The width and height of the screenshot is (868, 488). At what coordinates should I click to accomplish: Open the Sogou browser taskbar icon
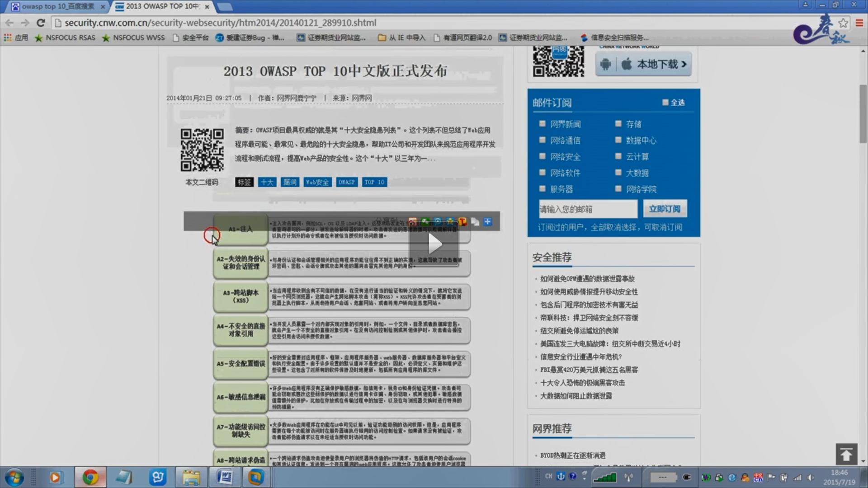point(158,477)
